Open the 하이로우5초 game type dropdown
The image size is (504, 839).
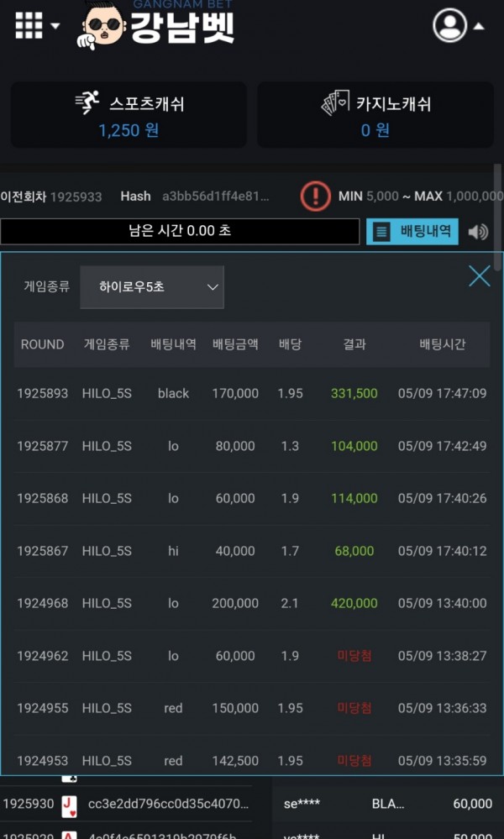pyautogui.click(x=152, y=287)
